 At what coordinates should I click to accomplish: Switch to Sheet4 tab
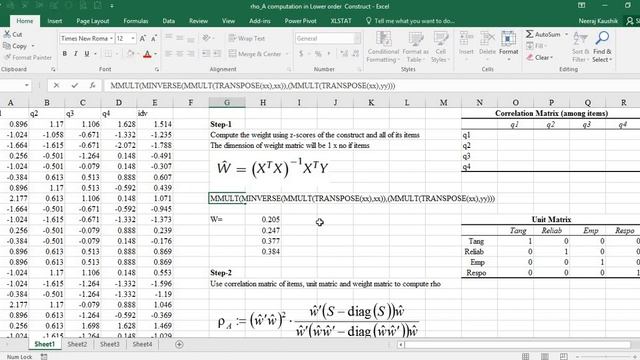tap(142, 344)
